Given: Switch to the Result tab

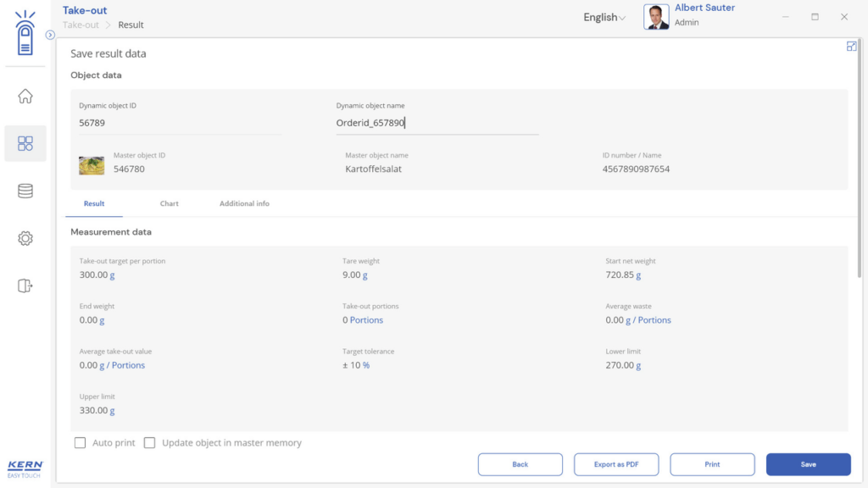Looking at the screenshot, I should point(94,203).
